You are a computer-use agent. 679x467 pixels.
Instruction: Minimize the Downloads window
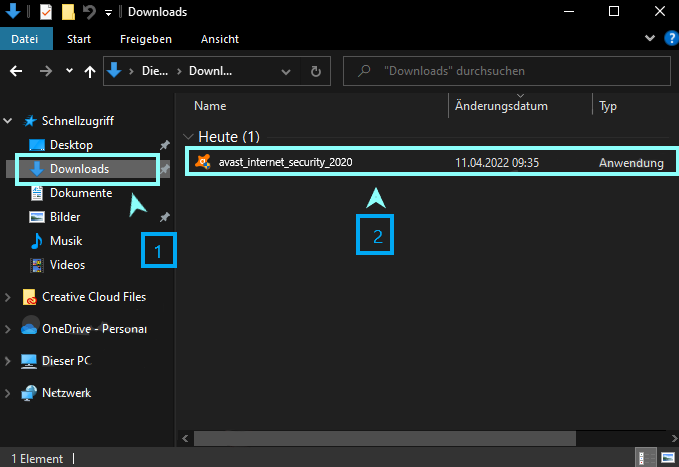tap(569, 12)
